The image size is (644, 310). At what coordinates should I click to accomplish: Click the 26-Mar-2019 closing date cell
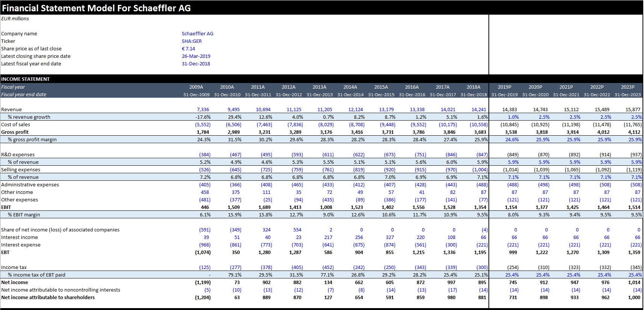[x=196, y=56]
